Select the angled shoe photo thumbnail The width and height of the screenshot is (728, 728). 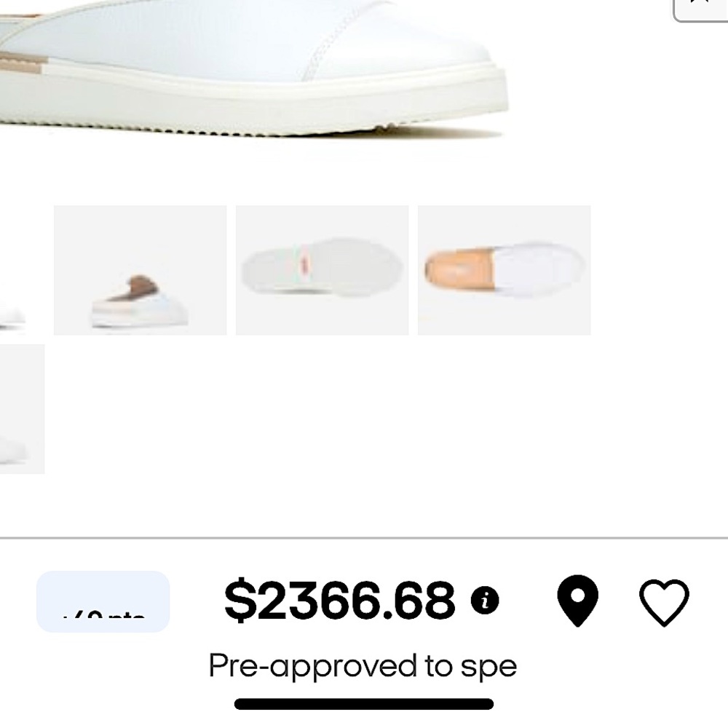coord(140,269)
